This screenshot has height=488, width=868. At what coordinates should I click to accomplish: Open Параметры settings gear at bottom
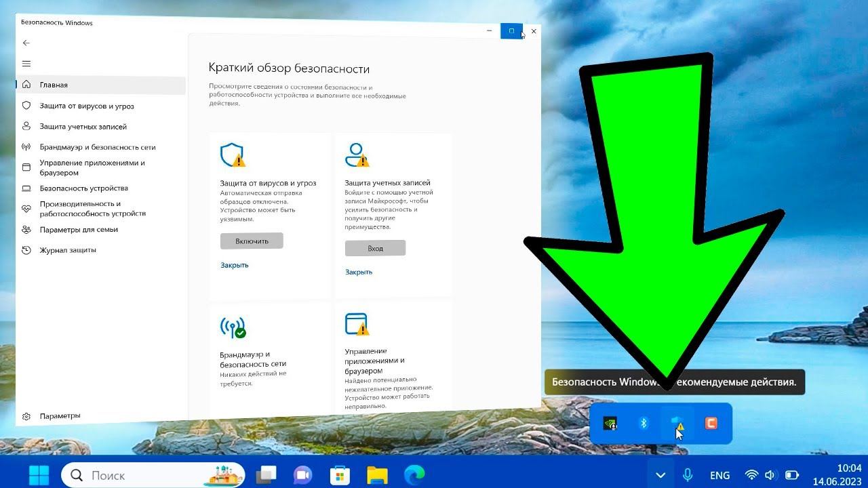tap(26, 416)
